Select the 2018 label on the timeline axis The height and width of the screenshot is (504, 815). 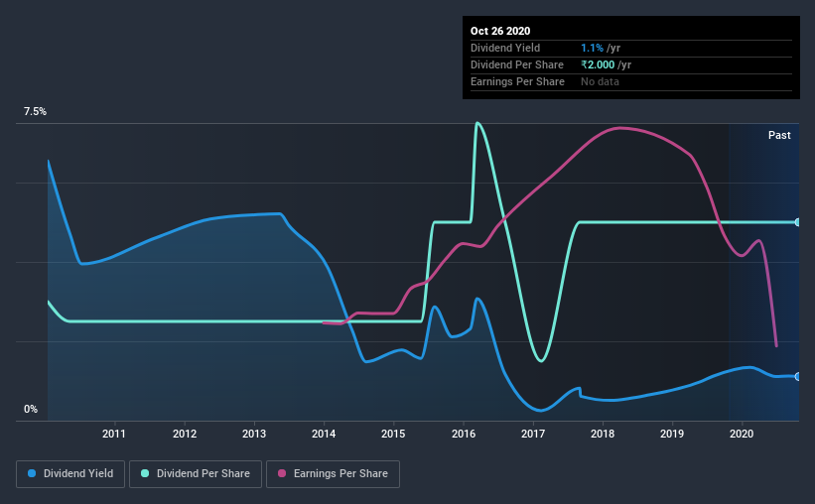[603, 434]
